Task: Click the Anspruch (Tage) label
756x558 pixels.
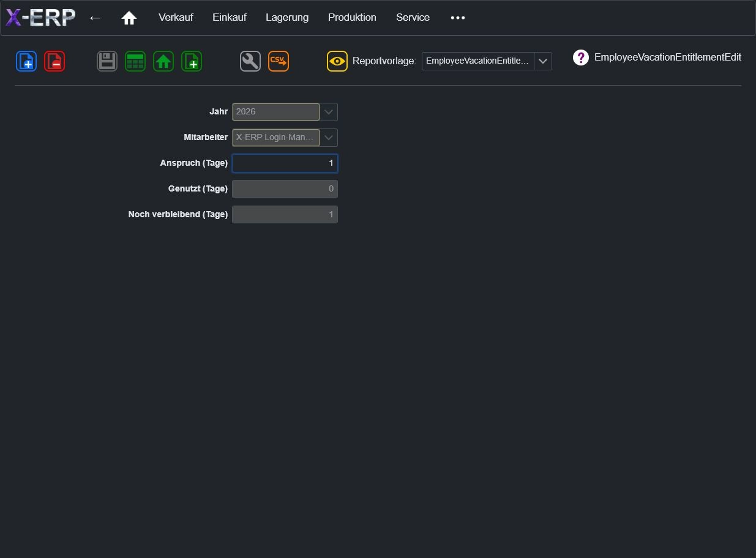Action: (x=194, y=163)
